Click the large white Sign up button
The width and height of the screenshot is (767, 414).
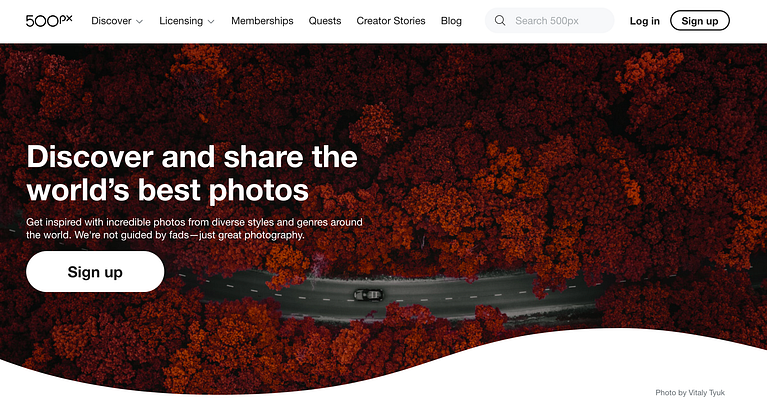pos(95,272)
